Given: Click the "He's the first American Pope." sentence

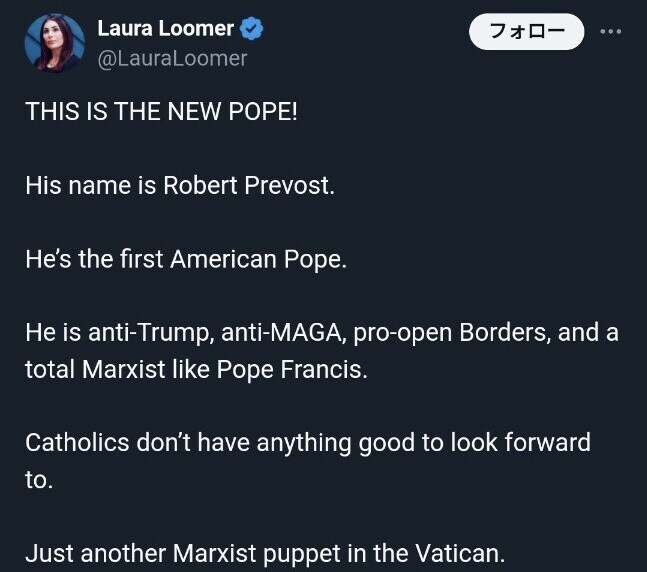Looking at the screenshot, I should coord(186,259).
